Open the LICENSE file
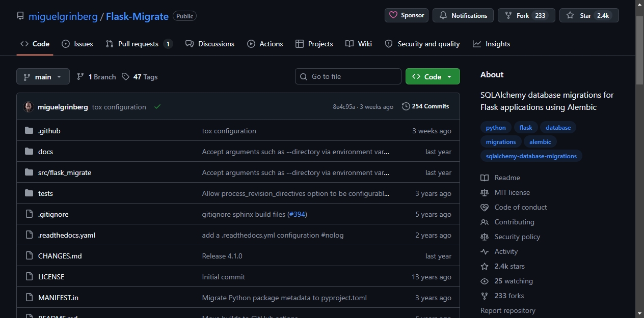The width and height of the screenshot is (644, 318). [51, 277]
